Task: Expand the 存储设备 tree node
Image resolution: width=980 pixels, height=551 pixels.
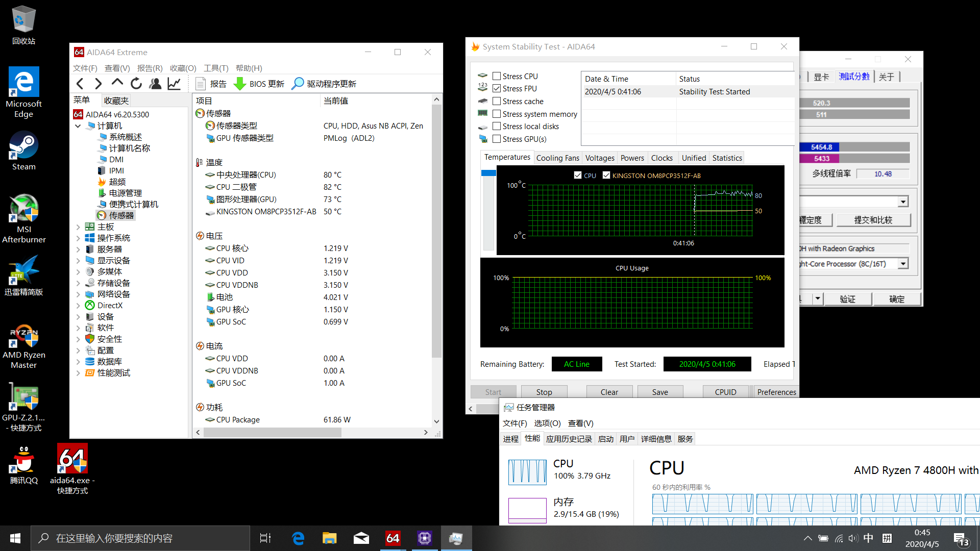Action: point(78,283)
